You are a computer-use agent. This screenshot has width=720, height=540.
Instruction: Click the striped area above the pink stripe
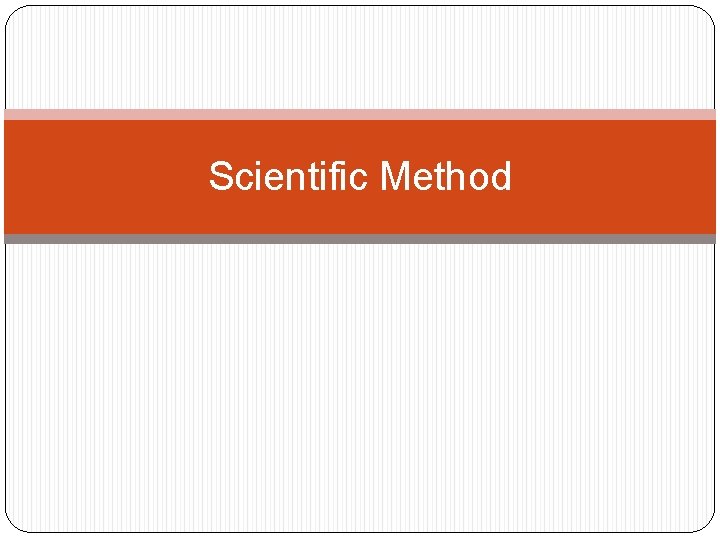[x=360, y=60]
